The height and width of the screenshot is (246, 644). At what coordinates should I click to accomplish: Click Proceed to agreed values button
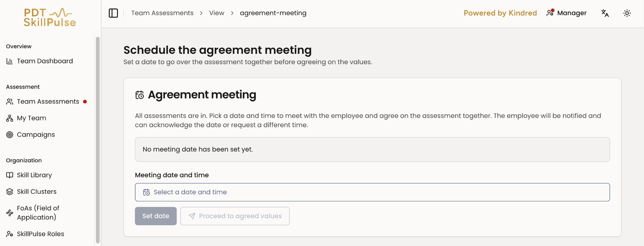235,216
